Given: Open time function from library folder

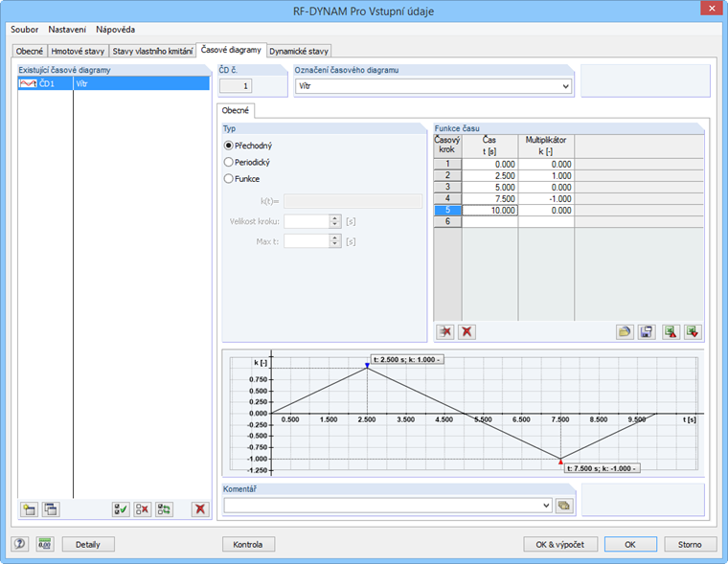Looking at the screenshot, I should (x=625, y=331).
